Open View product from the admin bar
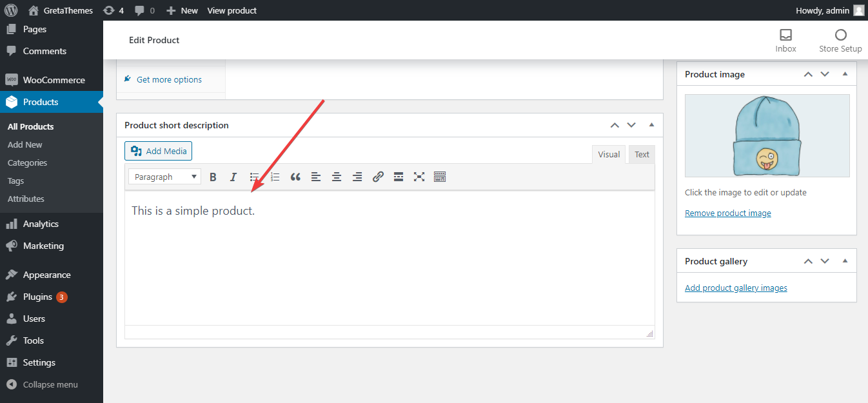Screen dimensions: 868x403 click(232, 10)
